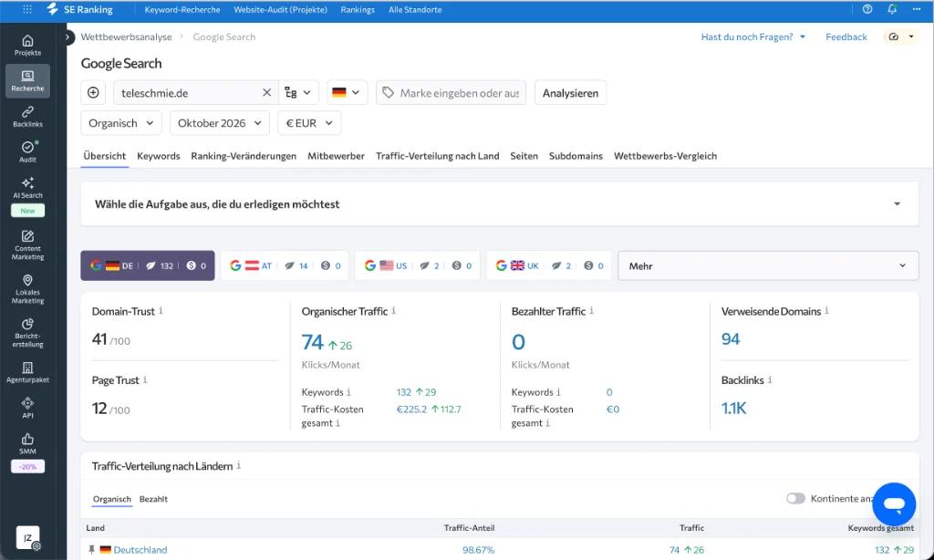Image resolution: width=934 pixels, height=560 pixels.
Task: Open the domain scope type dropdown
Action: click(x=298, y=92)
